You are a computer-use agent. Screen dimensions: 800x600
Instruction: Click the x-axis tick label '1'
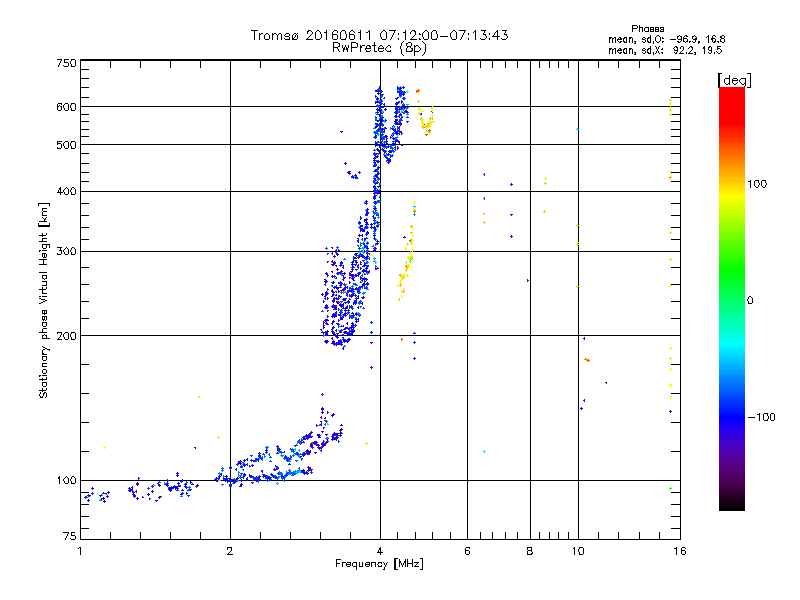click(x=80, y=551)
